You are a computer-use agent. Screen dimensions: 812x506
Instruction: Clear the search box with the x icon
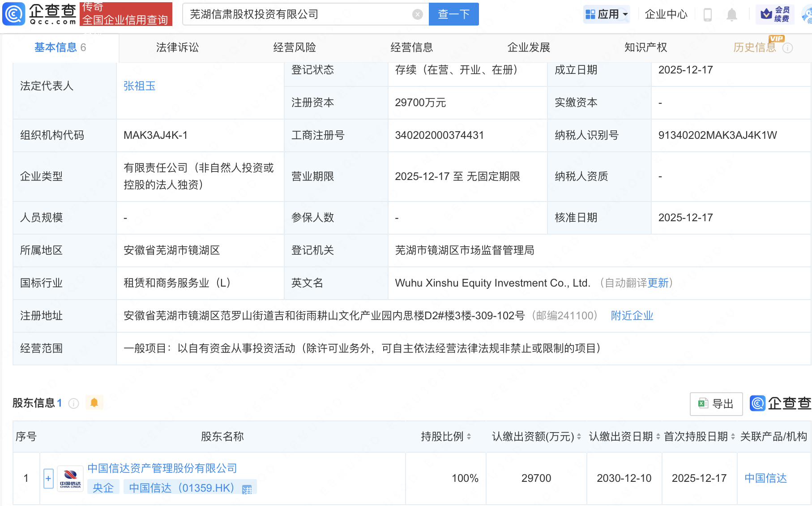coord(418,14)
